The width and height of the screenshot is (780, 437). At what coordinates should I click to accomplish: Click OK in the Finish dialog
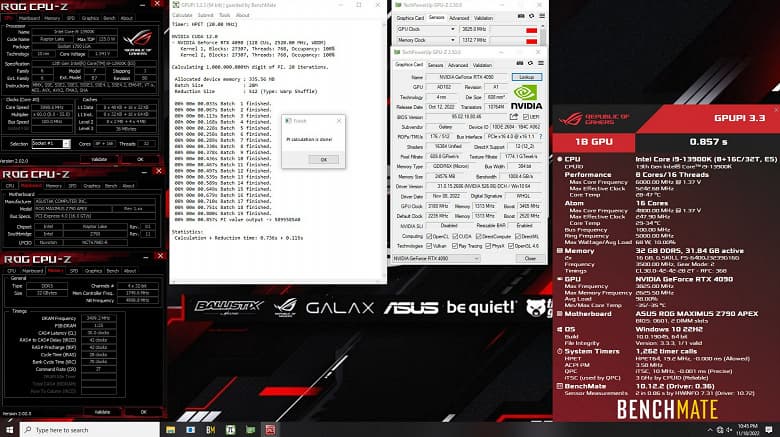pyautogui.click(x=324, y=160)
